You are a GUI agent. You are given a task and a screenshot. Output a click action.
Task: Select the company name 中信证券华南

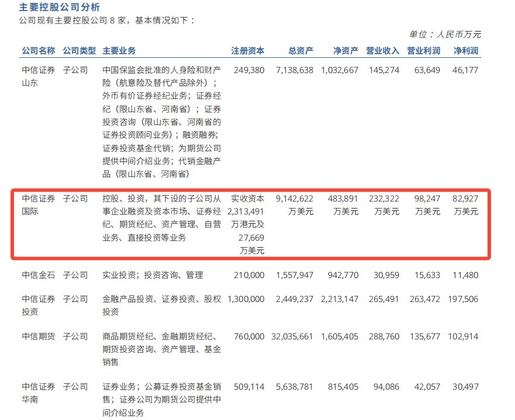(x=39, y=393)
